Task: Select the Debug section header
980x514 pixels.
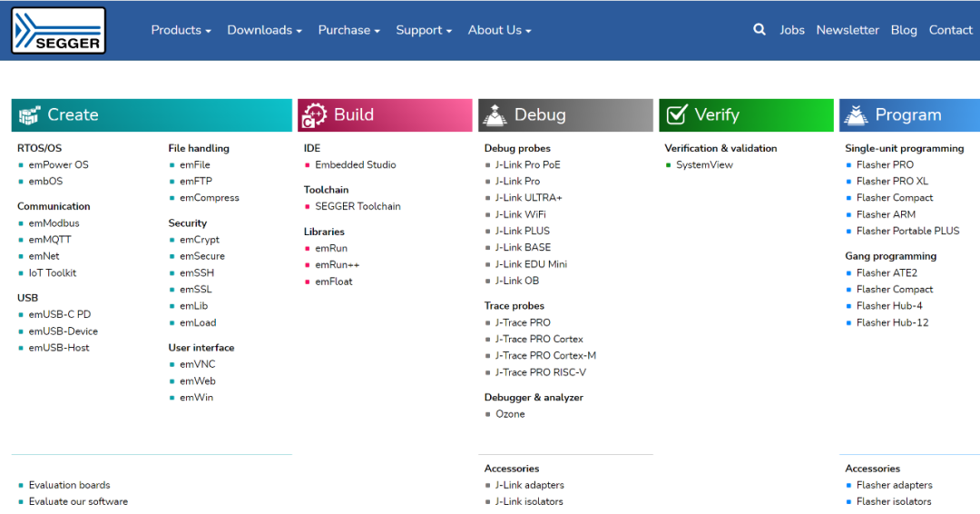Action: (565, 115)
